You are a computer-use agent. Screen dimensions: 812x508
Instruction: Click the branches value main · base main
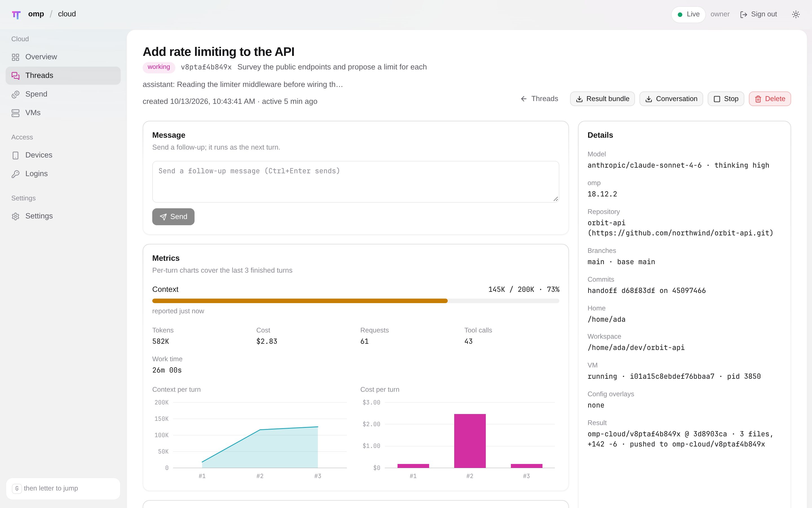click(x=621, y=262)
